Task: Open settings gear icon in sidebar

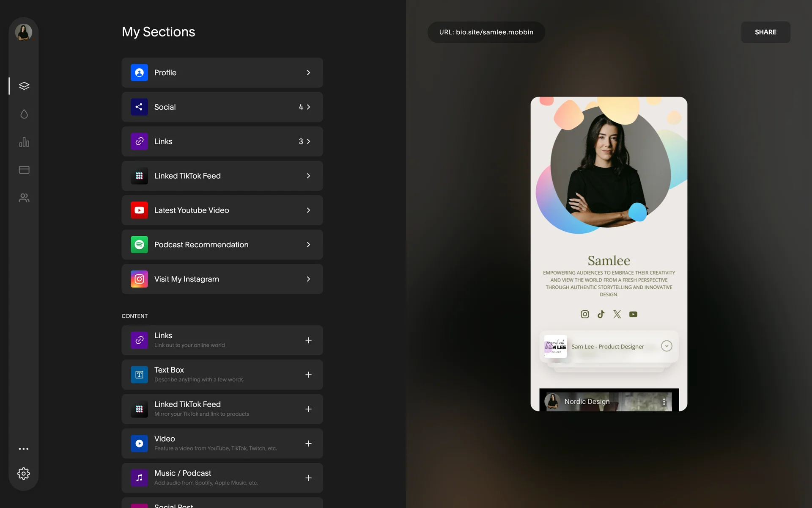Action: click(x=24, y=473)
